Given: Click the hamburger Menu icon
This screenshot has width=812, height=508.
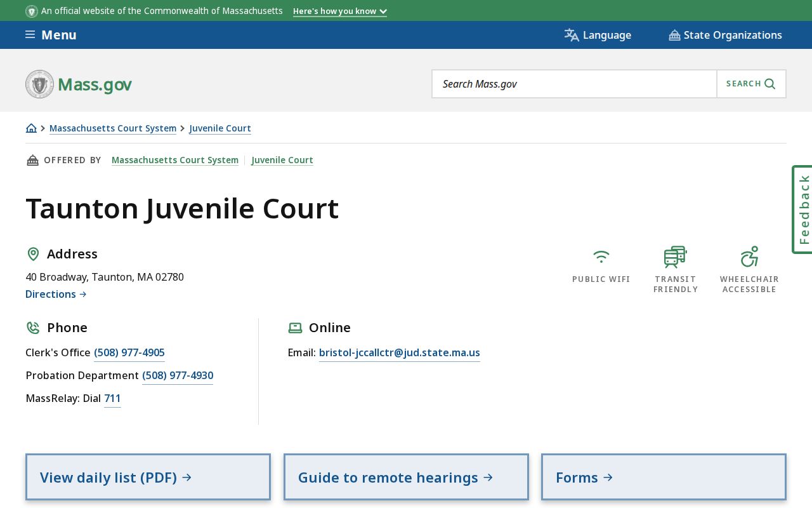Looking at the screenshot, I should 30,34.
